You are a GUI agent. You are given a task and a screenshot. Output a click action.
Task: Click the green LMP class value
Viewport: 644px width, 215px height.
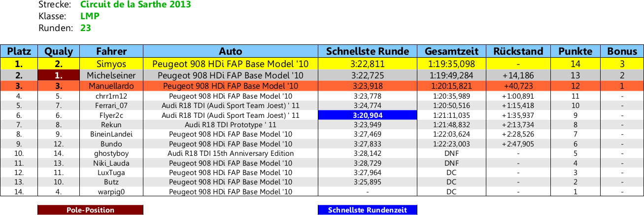[x=90, y=16]
